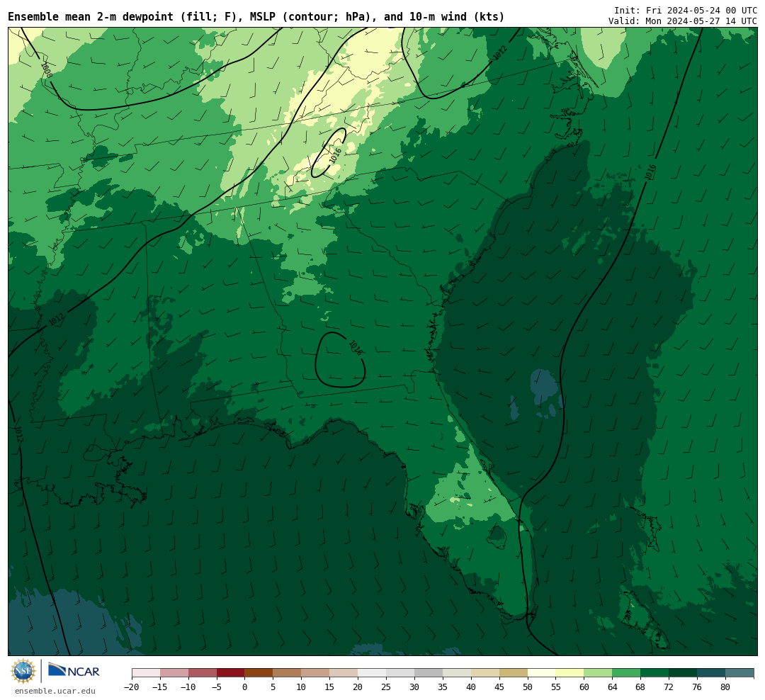Image resolution: width=765 pixels, height=700 pixels.
Task: Pick the yellow swatch between 55 and 60
Action: coord(570,673)
